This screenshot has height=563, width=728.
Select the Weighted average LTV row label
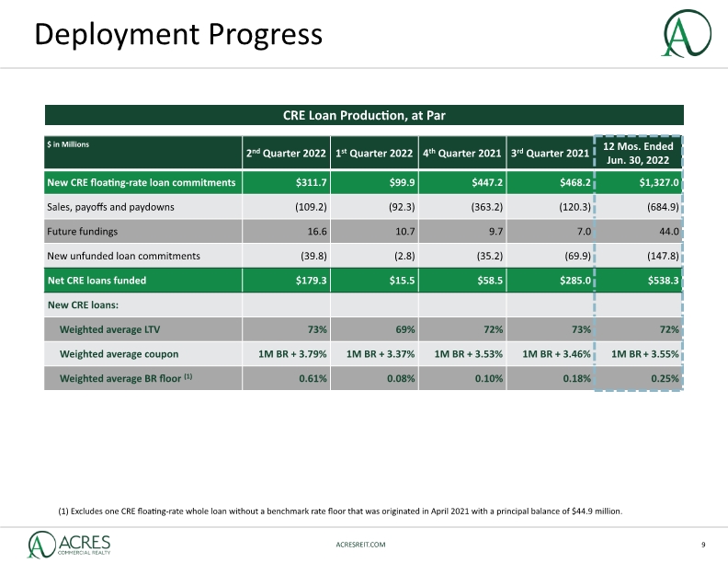coord(109,330)
